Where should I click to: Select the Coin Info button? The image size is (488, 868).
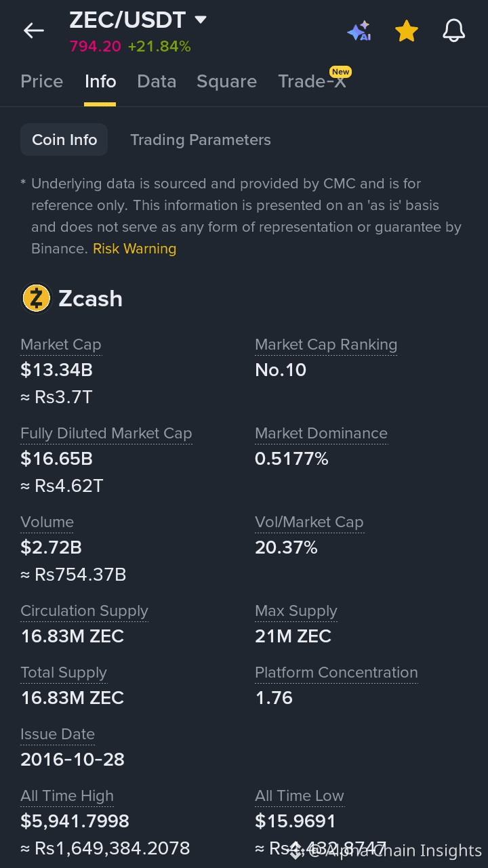click(x=64, y=140)
